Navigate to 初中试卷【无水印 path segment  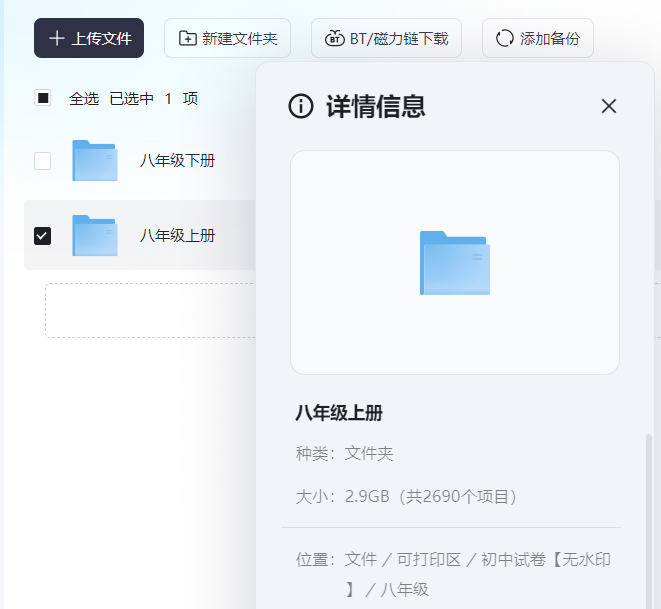(545, 560)
